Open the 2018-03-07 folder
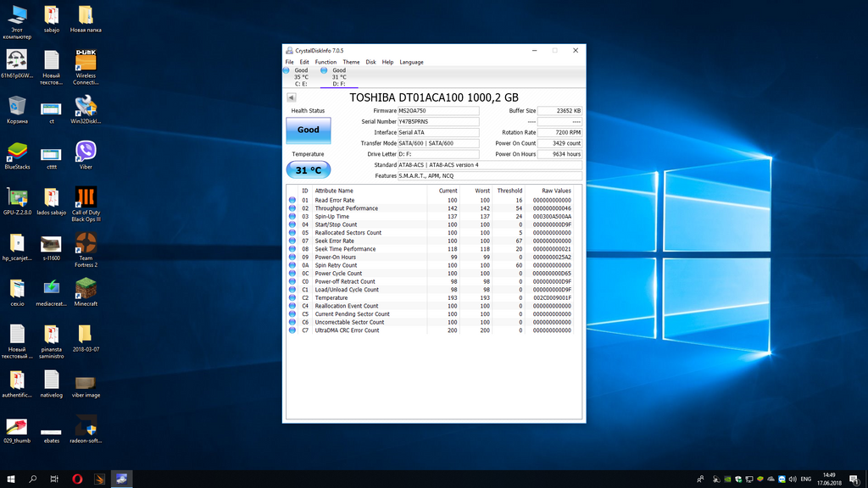 [x=86, y=339]
